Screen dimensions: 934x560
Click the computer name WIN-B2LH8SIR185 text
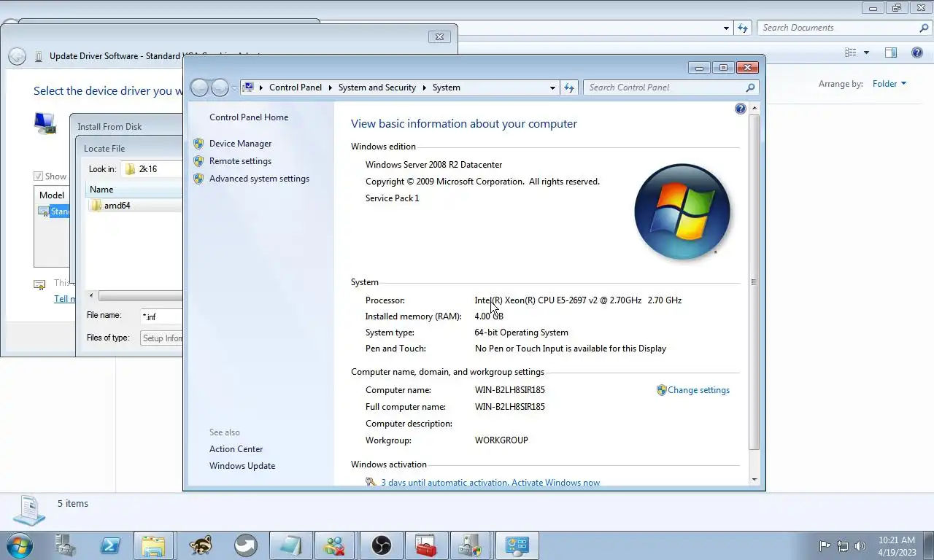tap(510, 390)
